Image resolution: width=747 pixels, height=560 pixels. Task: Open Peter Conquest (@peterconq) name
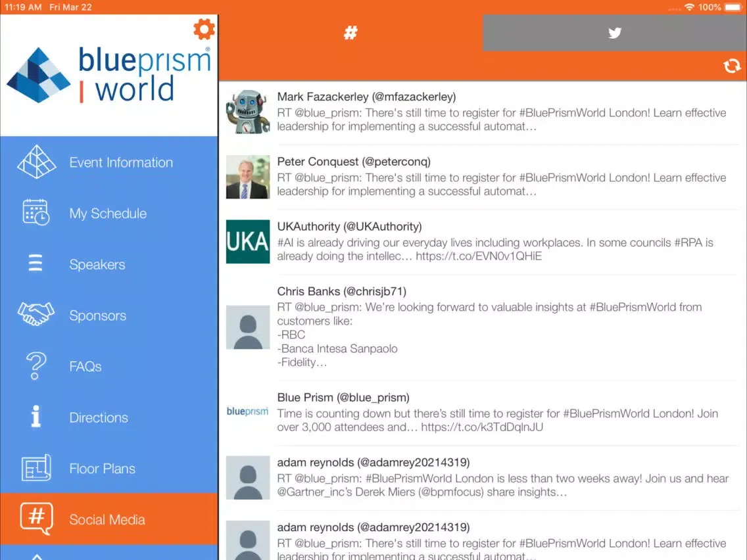click(354, 162)
